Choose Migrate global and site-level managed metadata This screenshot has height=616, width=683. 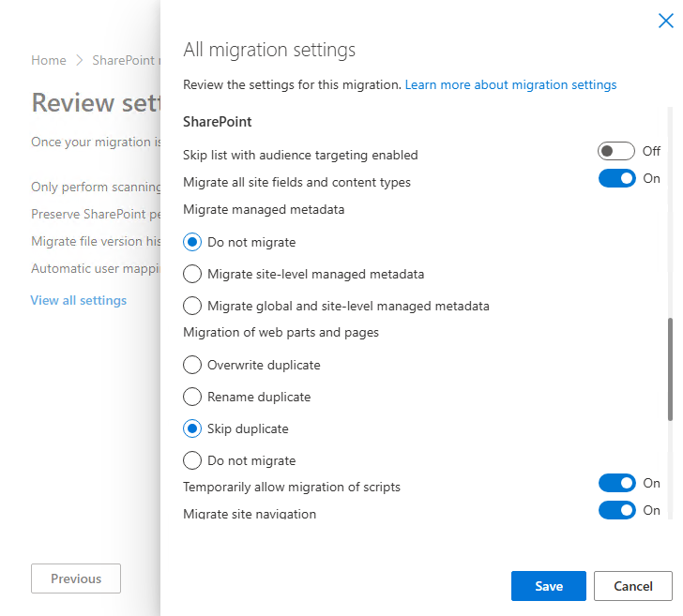[x=192, y=306]
